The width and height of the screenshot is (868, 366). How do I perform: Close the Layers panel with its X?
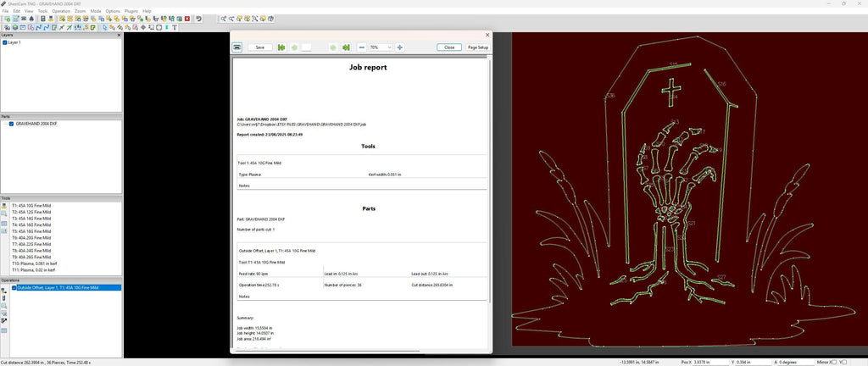tap(119, 35)
